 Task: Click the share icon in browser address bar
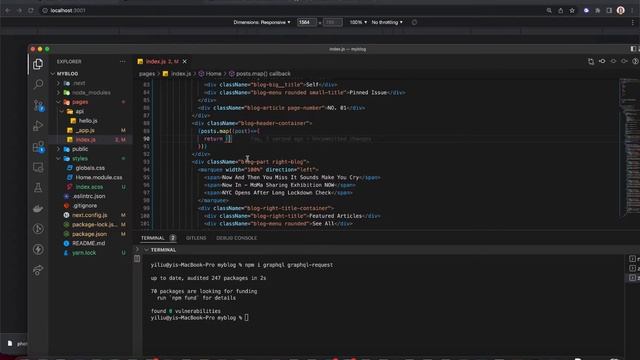click(560, 11)
